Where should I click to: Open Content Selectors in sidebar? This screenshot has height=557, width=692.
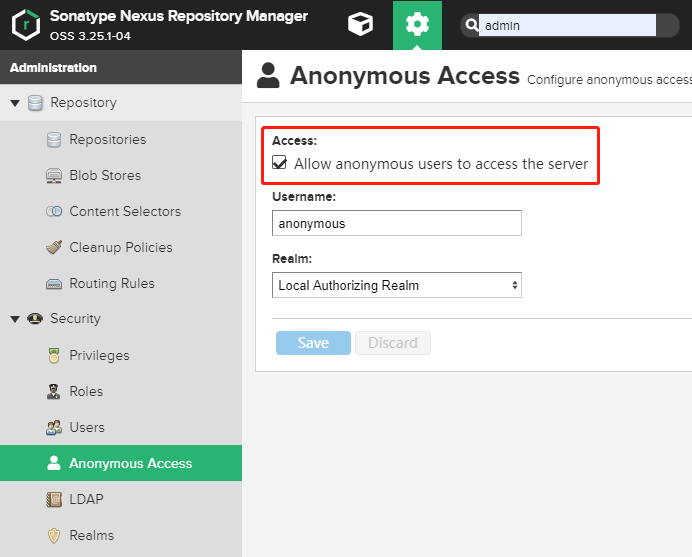pos(124,212)
